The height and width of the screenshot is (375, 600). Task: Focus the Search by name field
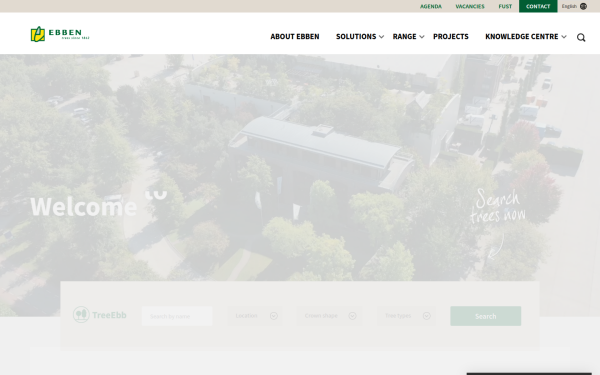177,316
